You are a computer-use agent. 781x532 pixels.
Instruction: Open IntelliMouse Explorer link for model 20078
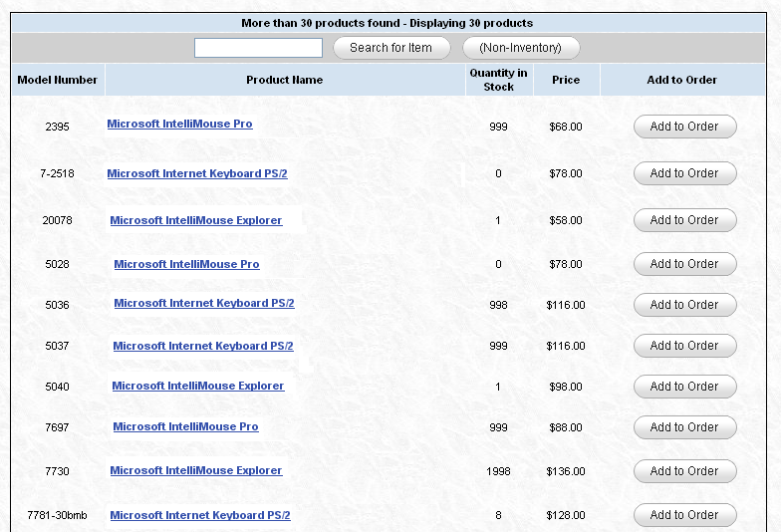[x=196, y=220]
